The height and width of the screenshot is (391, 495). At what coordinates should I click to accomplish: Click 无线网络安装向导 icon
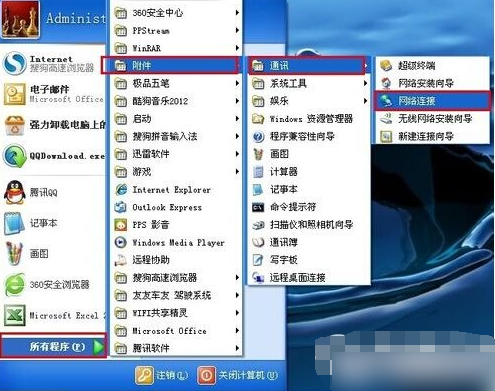coord(386,118)
